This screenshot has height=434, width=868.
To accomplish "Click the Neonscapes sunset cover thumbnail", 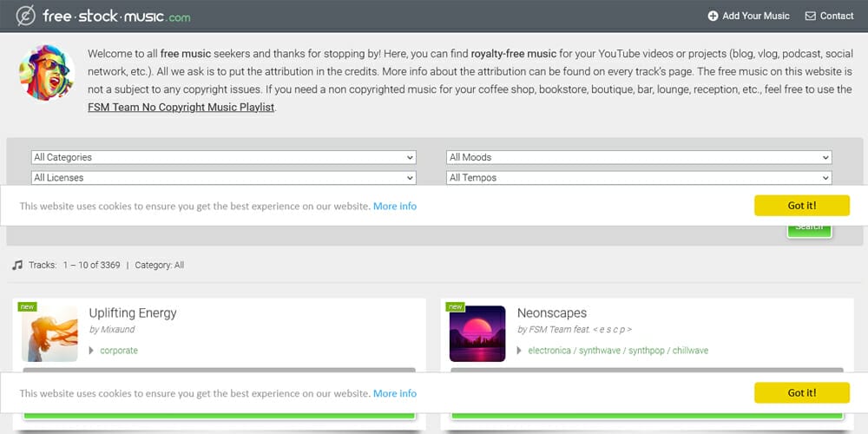I will pos(477,334).
